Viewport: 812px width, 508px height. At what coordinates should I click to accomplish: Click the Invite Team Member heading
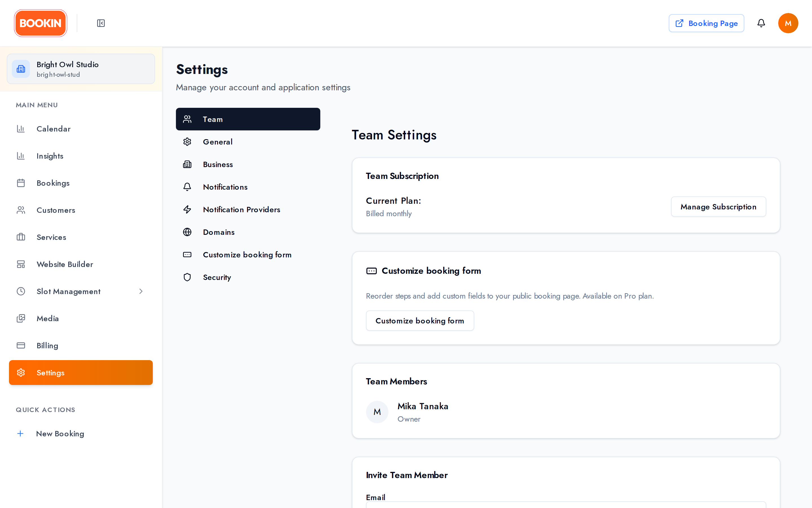[x=407, y=475]
